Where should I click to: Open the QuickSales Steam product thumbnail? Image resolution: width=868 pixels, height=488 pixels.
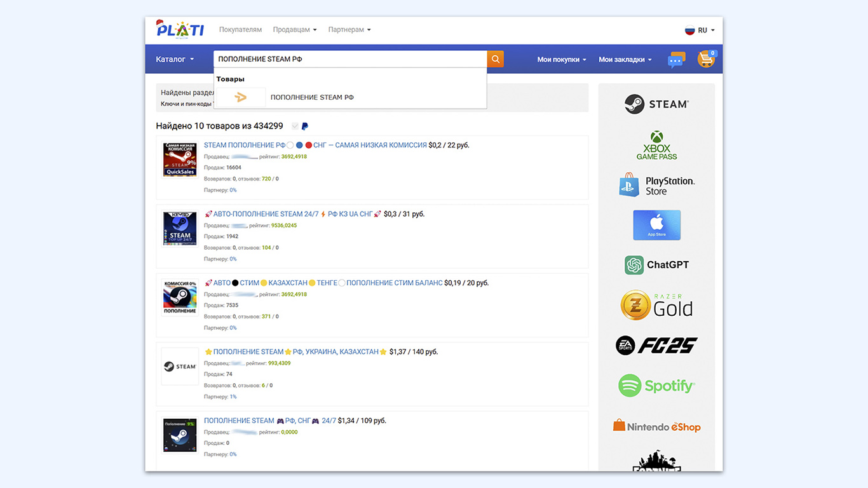click(x=180, y=159)
